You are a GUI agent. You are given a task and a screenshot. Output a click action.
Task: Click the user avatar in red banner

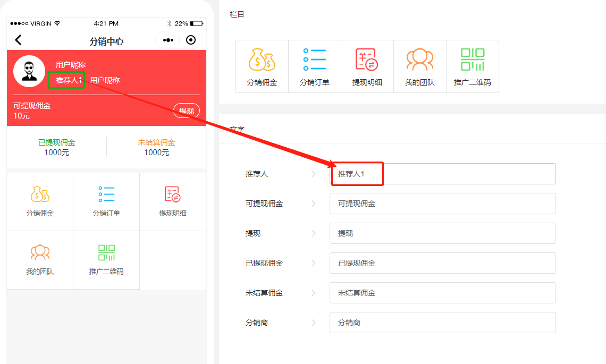pos(29,71)
